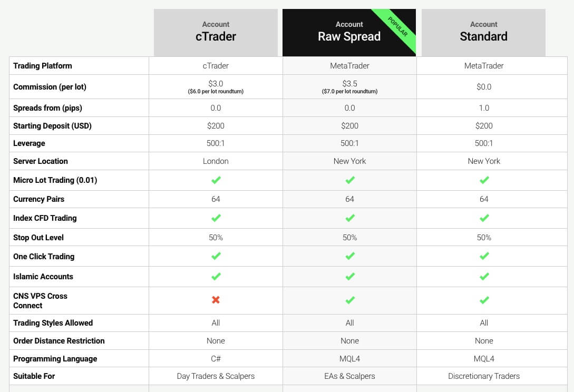Viewport: 574px width, 392px height.
Task: Click cTrader Islamic Accounts checkmark
Action: pos(216,277)
